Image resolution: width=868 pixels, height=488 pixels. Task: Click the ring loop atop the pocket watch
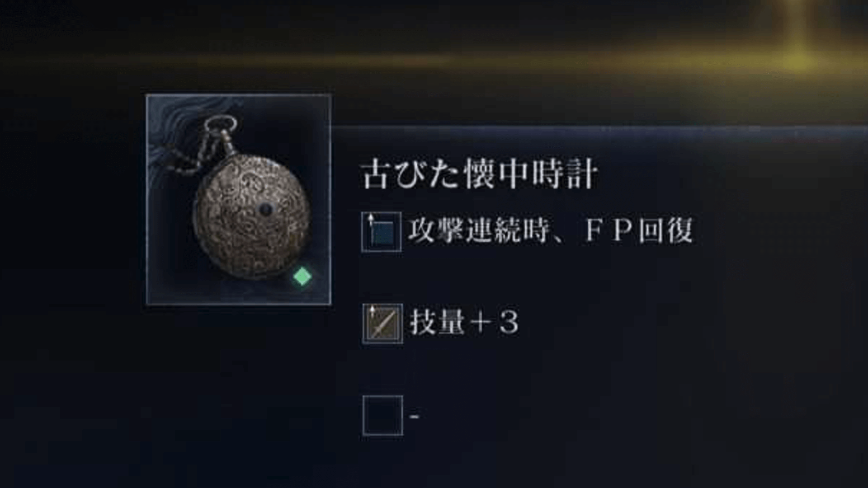tap(221, 124)
